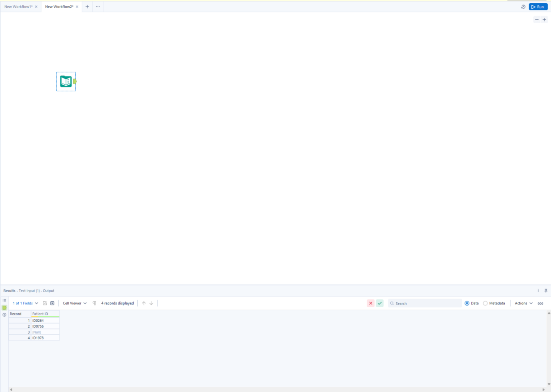The image size is (551, 392).
Task: Show messages list view in Results sidebar
Action: click(4, 301)
